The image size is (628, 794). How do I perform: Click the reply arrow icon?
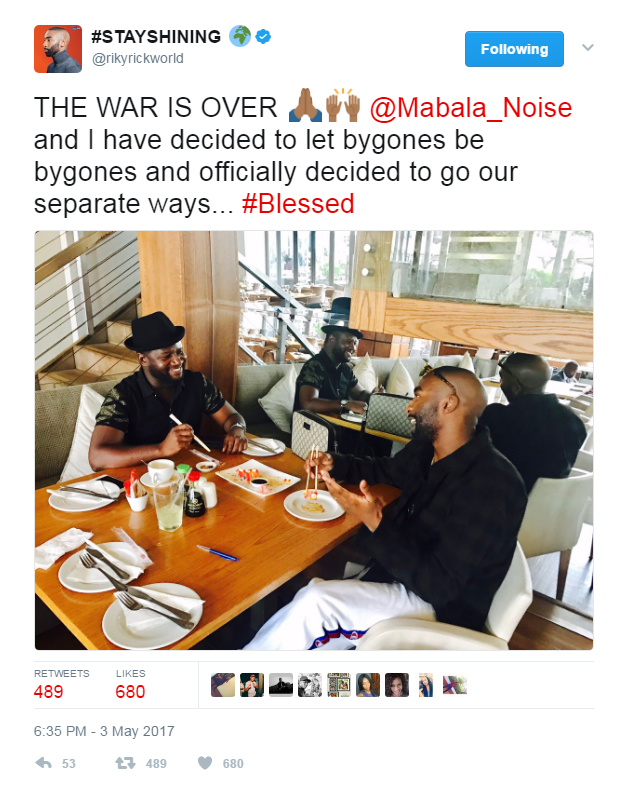pyautogui.click(x=44, y=763)
